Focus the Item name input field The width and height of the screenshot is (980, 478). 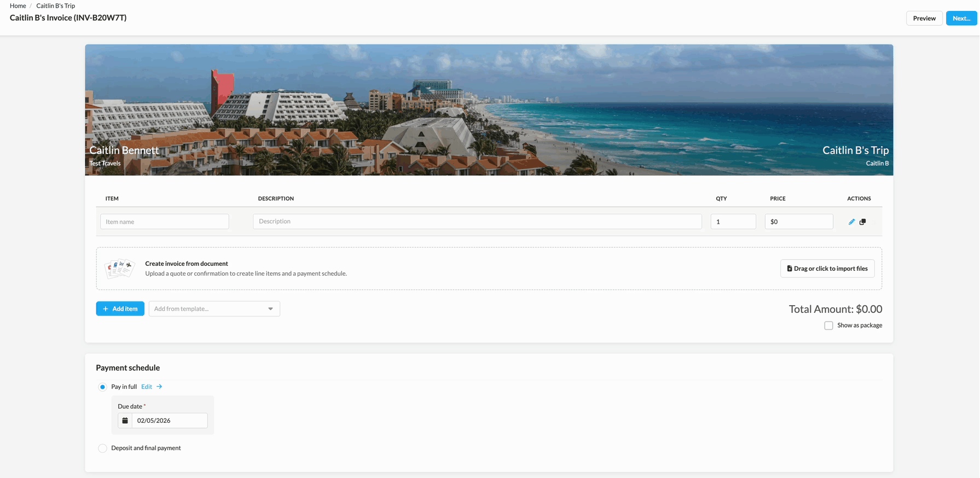164,221
